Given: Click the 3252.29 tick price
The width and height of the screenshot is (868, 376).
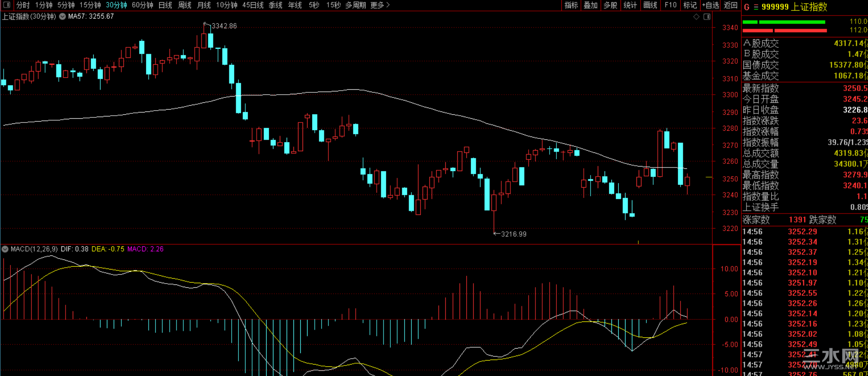Looking at the screenshot, I should tap(802, 232).
